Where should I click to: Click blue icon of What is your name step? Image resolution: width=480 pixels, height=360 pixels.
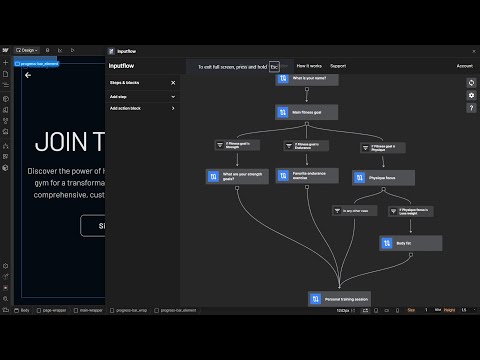[283, 79]
